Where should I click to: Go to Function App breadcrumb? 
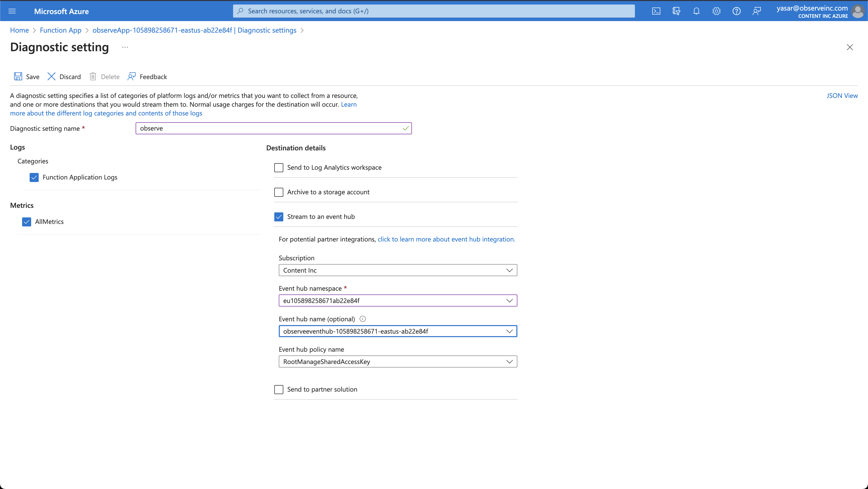coord(61,30)
